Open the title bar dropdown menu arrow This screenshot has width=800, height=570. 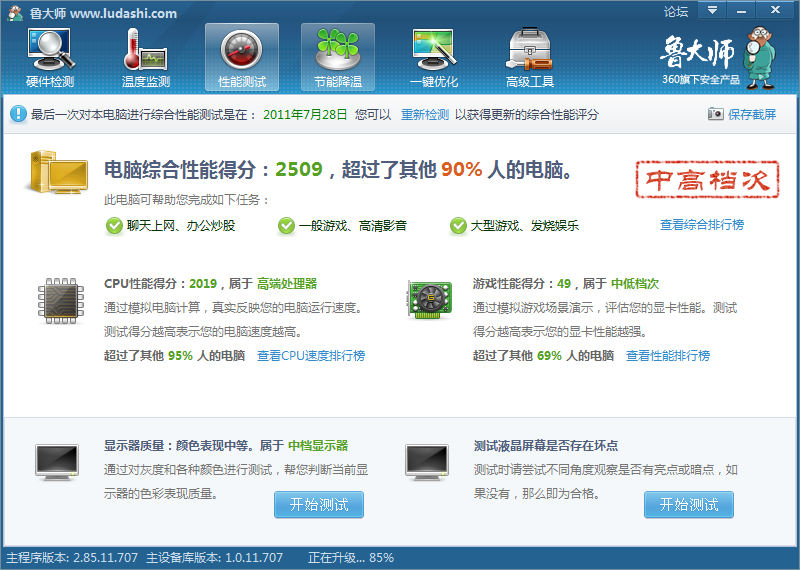712,10
